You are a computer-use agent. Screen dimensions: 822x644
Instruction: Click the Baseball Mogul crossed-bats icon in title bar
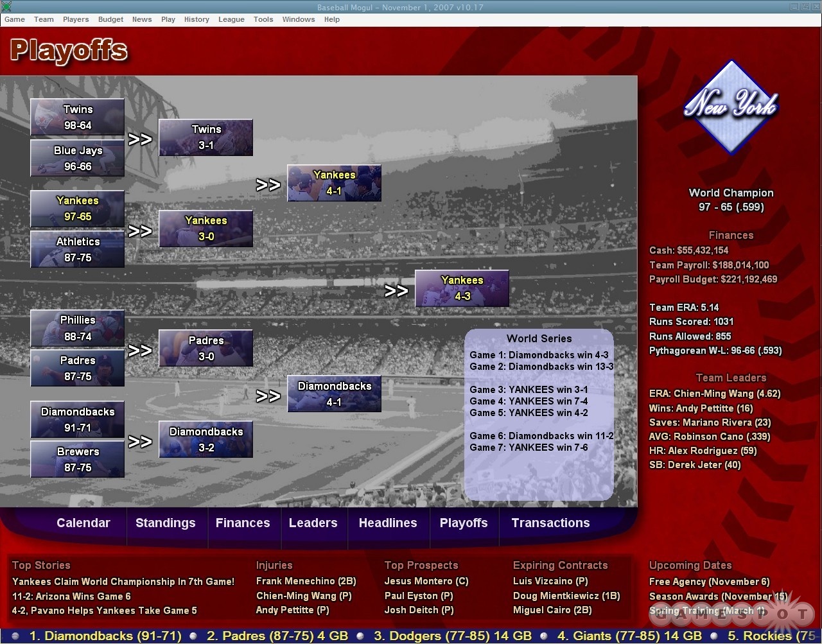[x=6, y=6]
